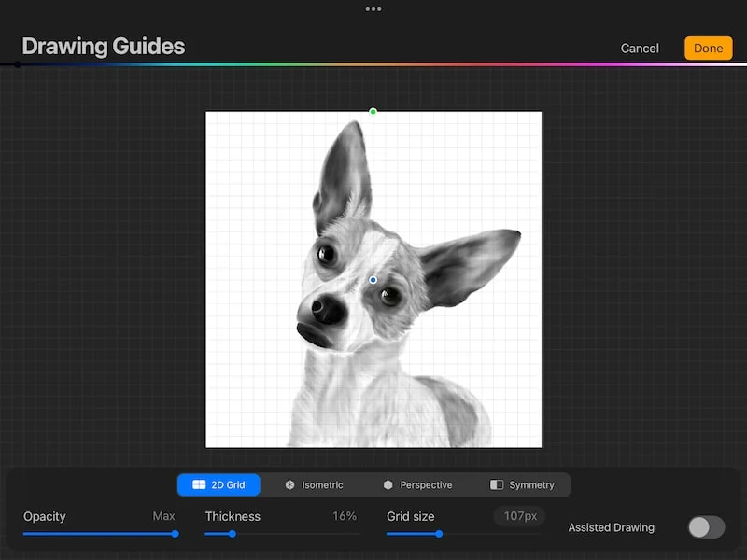The width and height of the screenshot is (747, 560).
Task: Click the 16% thickness value
Action: tap(345, 516)
